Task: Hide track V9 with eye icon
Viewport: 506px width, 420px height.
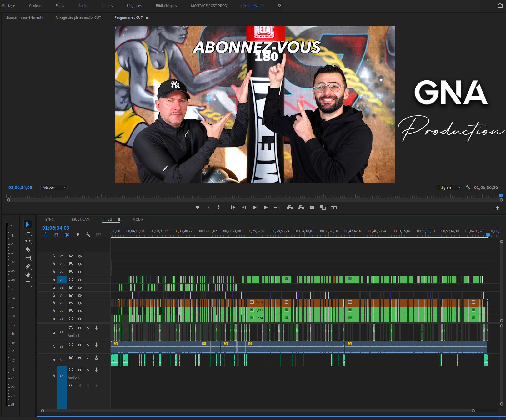Action: tap(80, 256)
